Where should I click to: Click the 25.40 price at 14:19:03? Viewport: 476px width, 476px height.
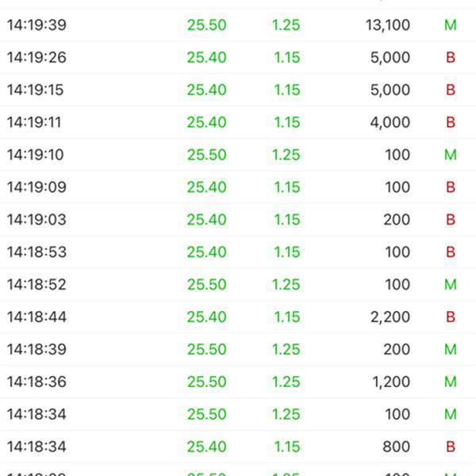(x=206, y=220)
